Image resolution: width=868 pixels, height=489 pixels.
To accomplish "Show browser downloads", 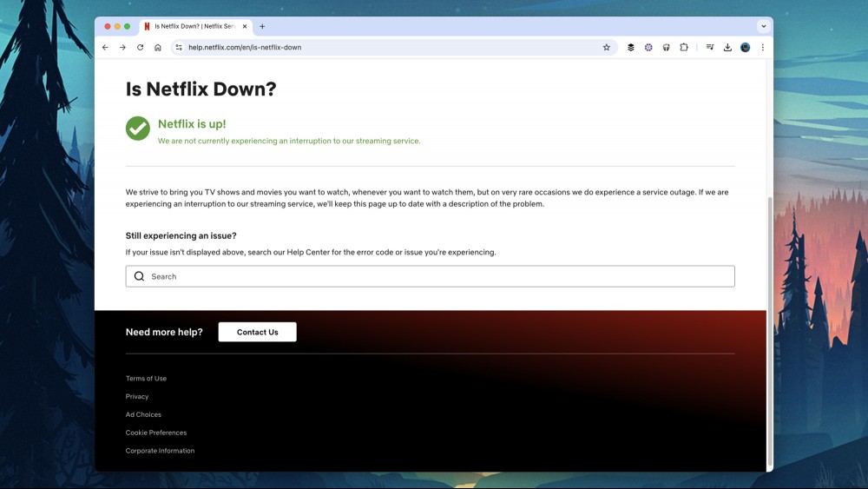I will click(727, 48).
